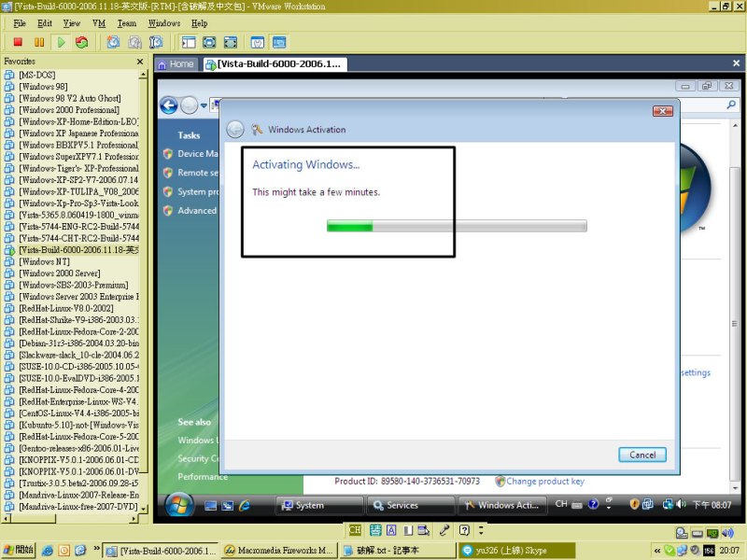The height and width of the screenshot is (560, 747).
Task: Open the Team menu
Action: (x=127, y=23)
